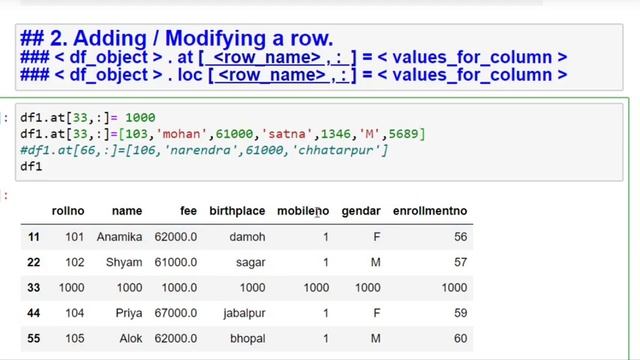The width and height of the screenshot is (640, 360).
Task: Select the 'name' column header
Action: (x=127, y=211)
